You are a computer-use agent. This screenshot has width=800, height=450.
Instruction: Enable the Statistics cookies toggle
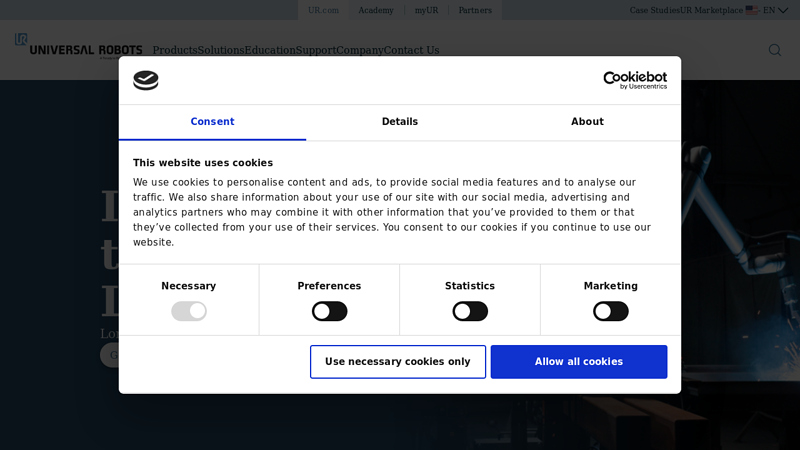pos(470,311)
